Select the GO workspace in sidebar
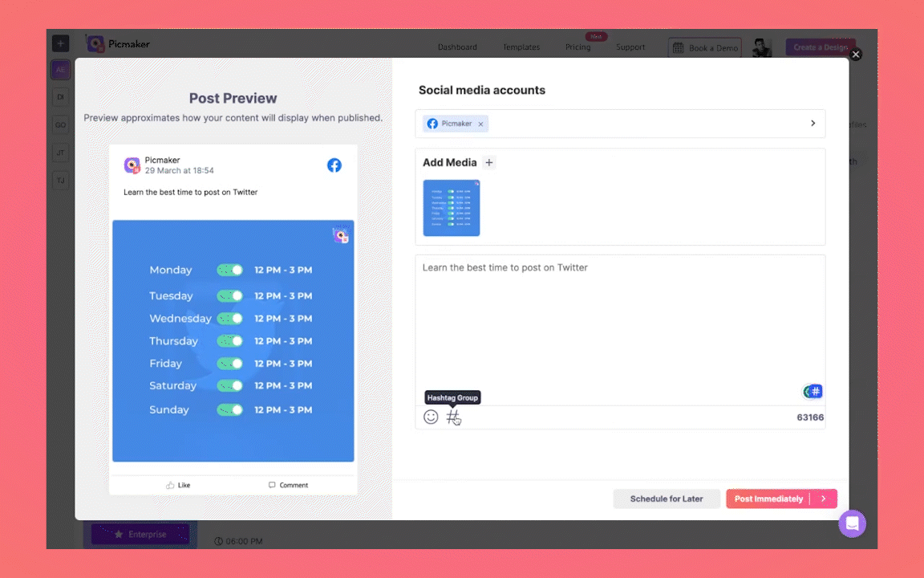The width and height of the screenshot is (924, 578). 60,125
